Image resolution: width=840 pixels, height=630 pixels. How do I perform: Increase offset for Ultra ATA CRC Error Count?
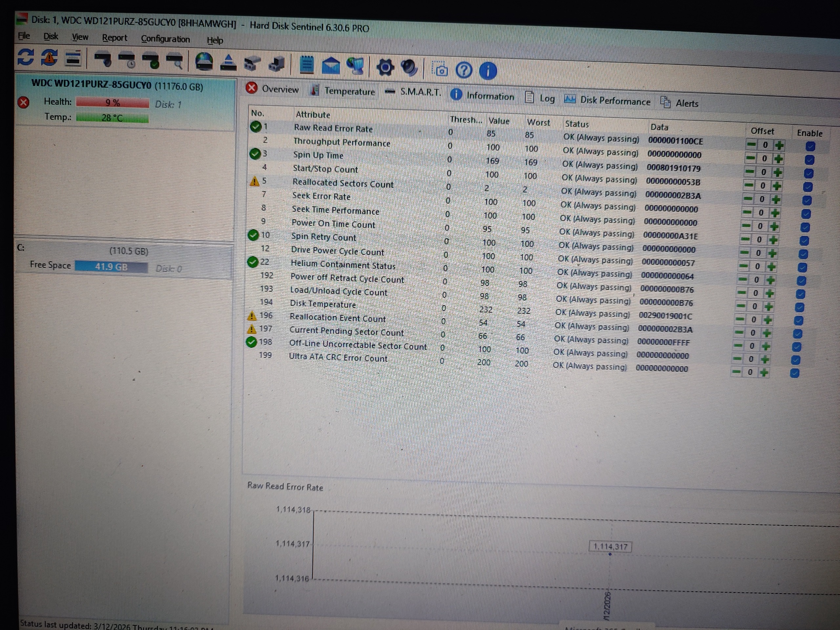764,372
